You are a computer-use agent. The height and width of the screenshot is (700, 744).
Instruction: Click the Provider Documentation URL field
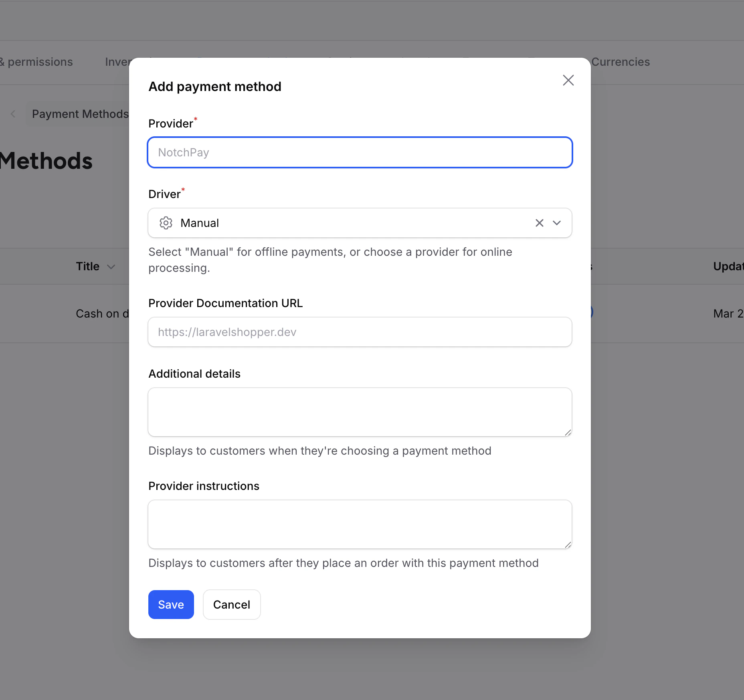coord(360,332)
